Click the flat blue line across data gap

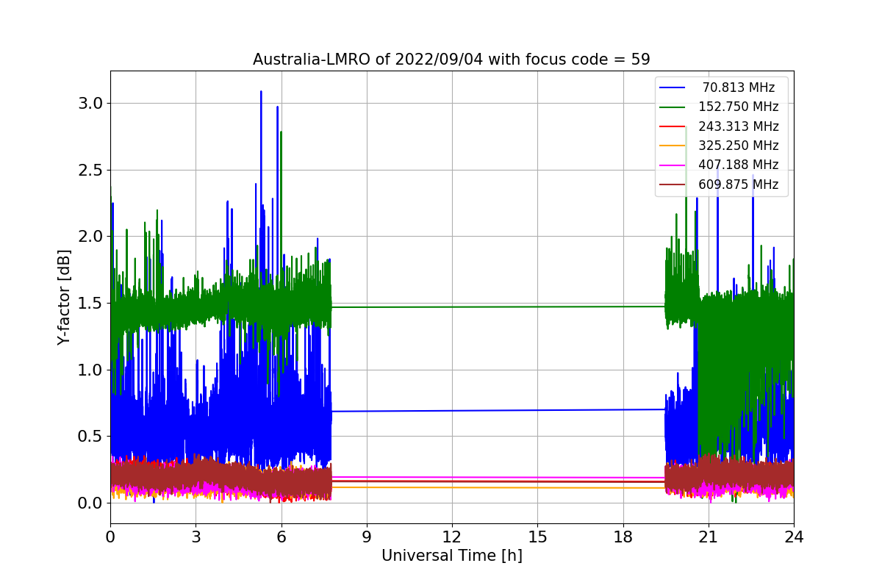(498, 410)
